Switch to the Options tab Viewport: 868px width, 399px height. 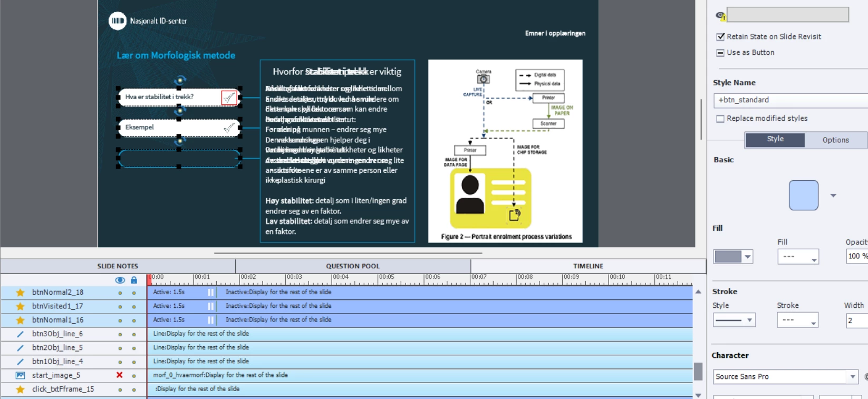pos(835,140)
